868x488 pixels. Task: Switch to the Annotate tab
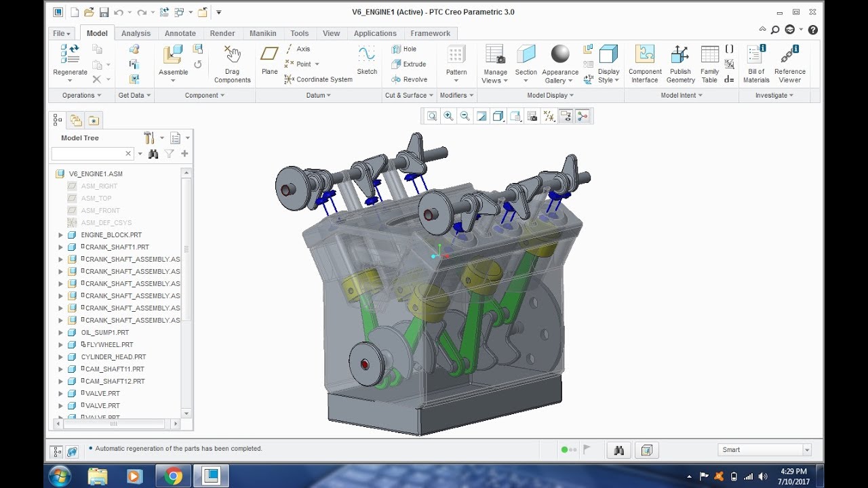180,33
